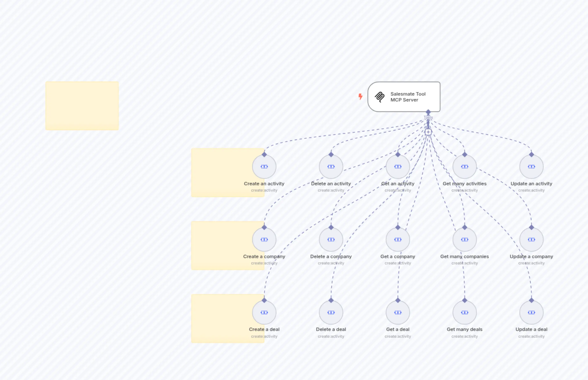Select the "Create a company" tool node
Screen dimensions: 588x380
click(264, 239)
